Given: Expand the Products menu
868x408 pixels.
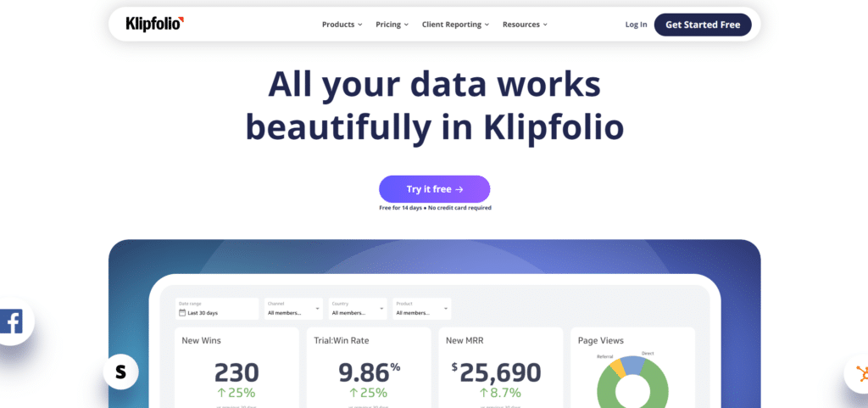Looking at the screenshot, I should point(342,25).
